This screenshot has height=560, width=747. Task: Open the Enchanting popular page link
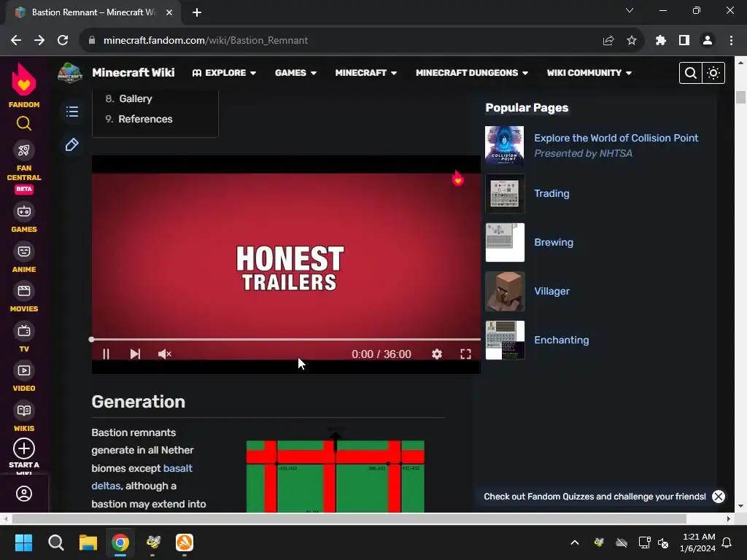(561, 340)
